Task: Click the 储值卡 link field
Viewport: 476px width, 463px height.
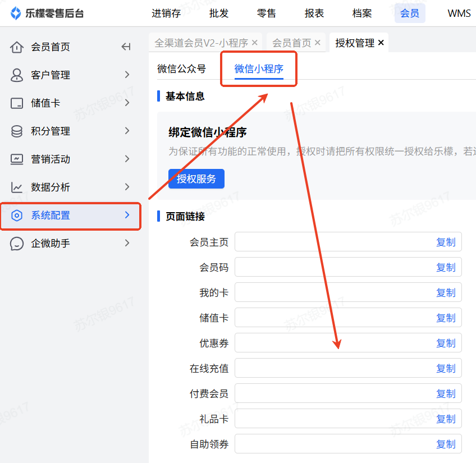Action: tap(348, 317)
